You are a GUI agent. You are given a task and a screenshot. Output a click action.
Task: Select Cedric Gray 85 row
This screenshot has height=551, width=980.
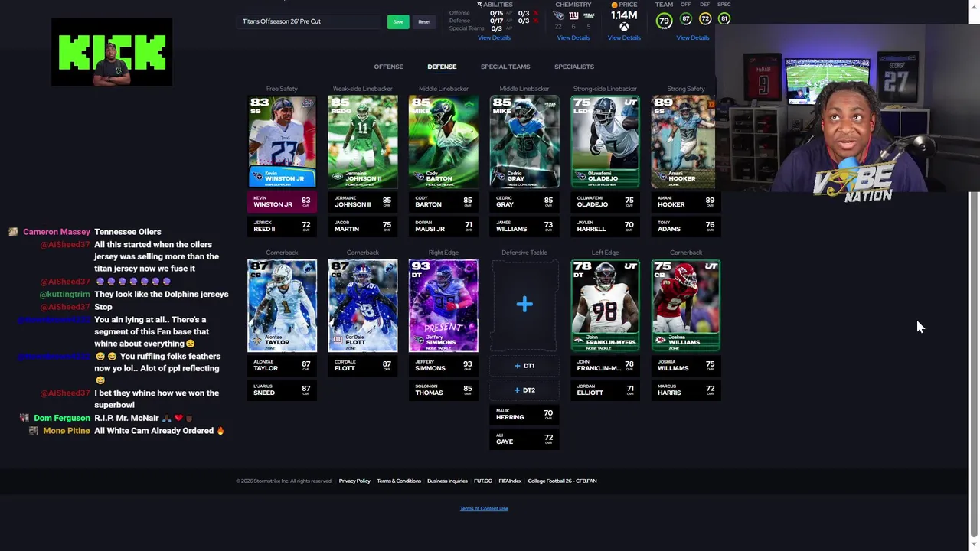click(524, 201)
